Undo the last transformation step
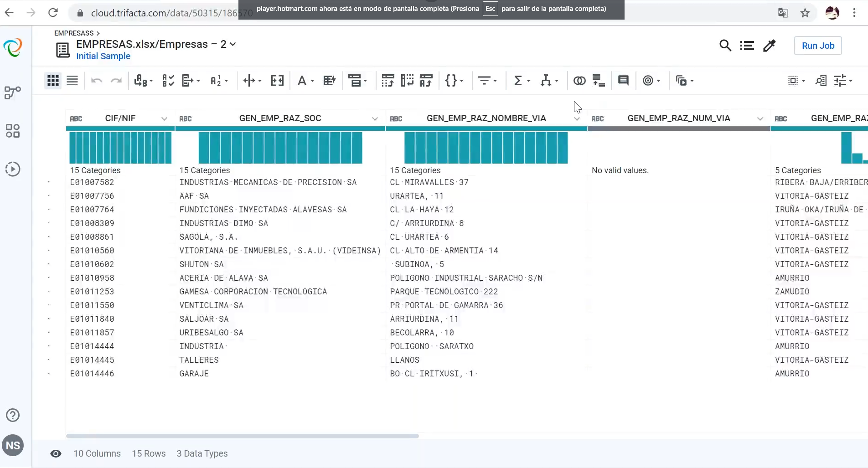The width and height of the screenshot is (868, 468). point(96,81)
